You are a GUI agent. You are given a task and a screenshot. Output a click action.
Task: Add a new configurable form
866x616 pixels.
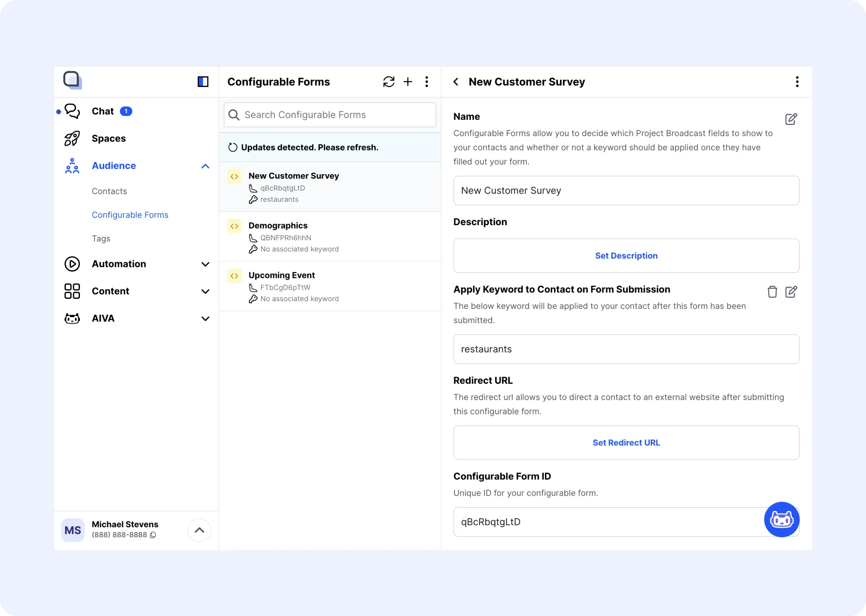point(408,82)
